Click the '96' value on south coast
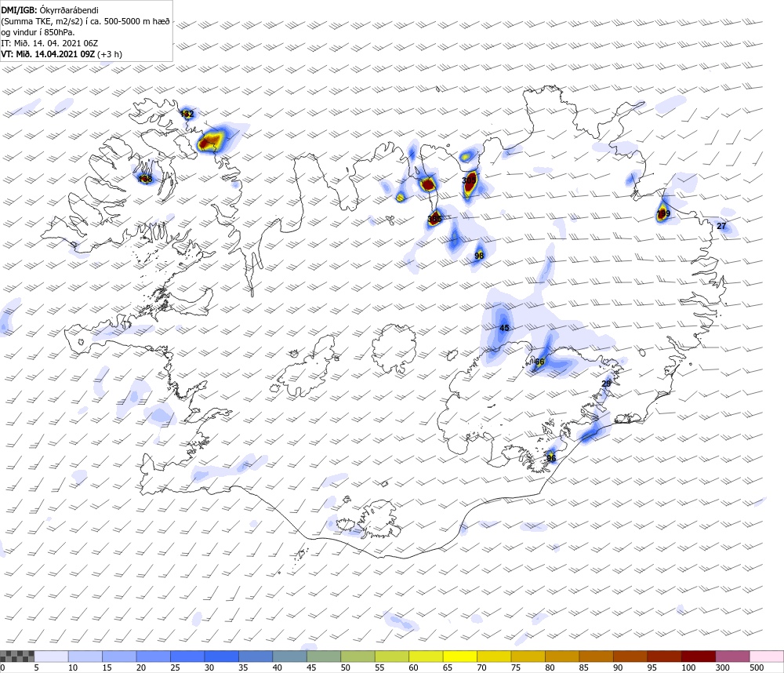This screenshot has width=784, height=673. [551, 458]
